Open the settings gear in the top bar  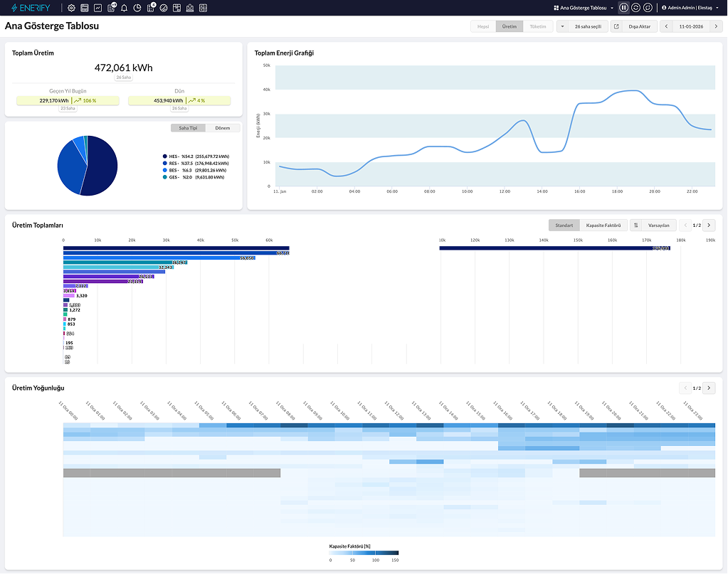(x=71, y=8)
